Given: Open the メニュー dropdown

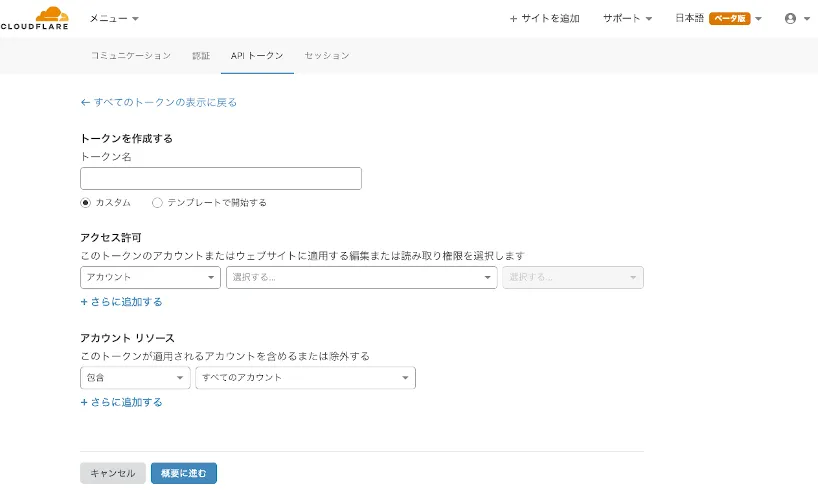Looking at the screenshot, I should (114, 18).
